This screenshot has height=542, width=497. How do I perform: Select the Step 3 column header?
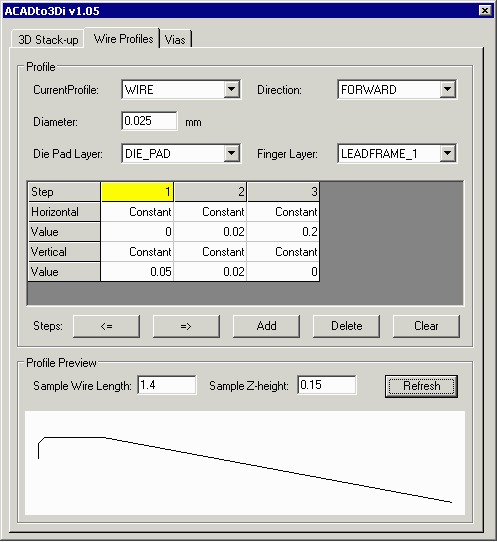pyautogui.click(x=283, y=192)
